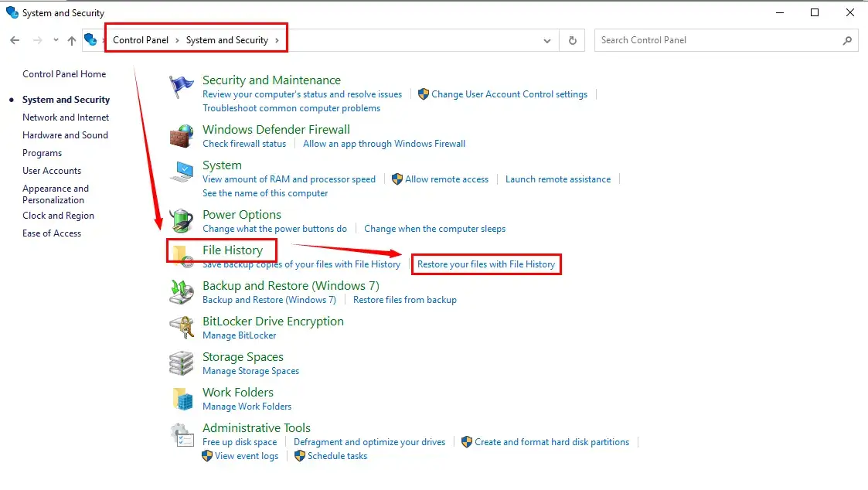868x490 pixels.
Task: Open Programs category in sidebar
Action: (42, 153)
